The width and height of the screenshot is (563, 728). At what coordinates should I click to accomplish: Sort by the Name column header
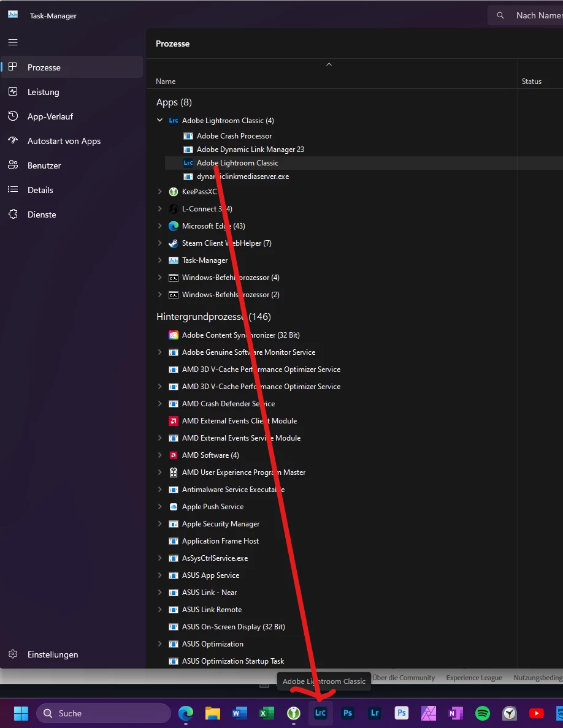pyautogui.click(x=166, y=82)
